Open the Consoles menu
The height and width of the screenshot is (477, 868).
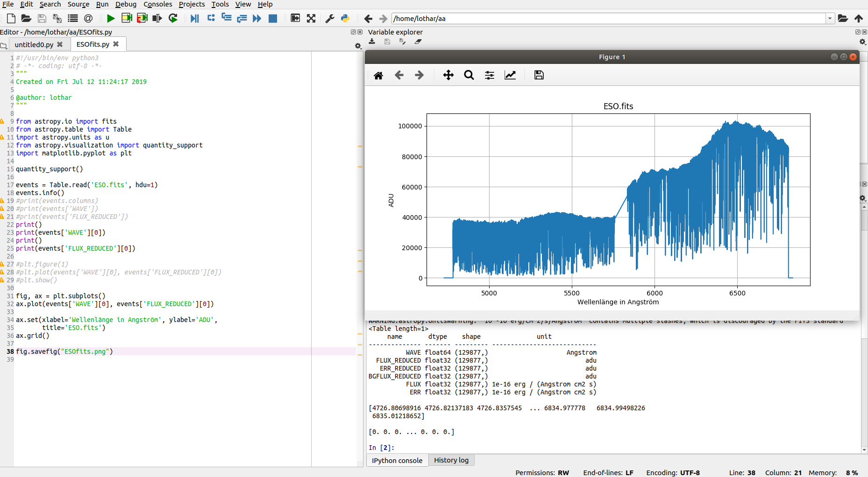(157, 4)
